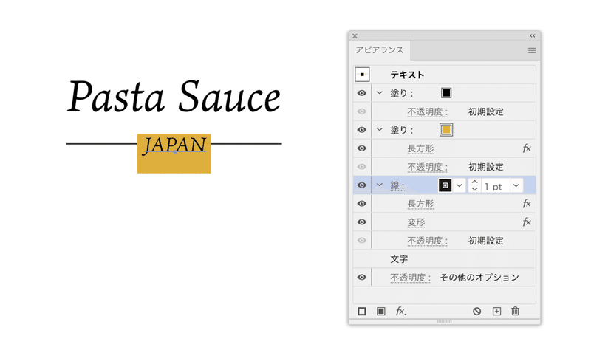Viewport: 591px width, 364px height.
Task: Collapse the panel with double-arrow icon
Action: pos(533,35)
